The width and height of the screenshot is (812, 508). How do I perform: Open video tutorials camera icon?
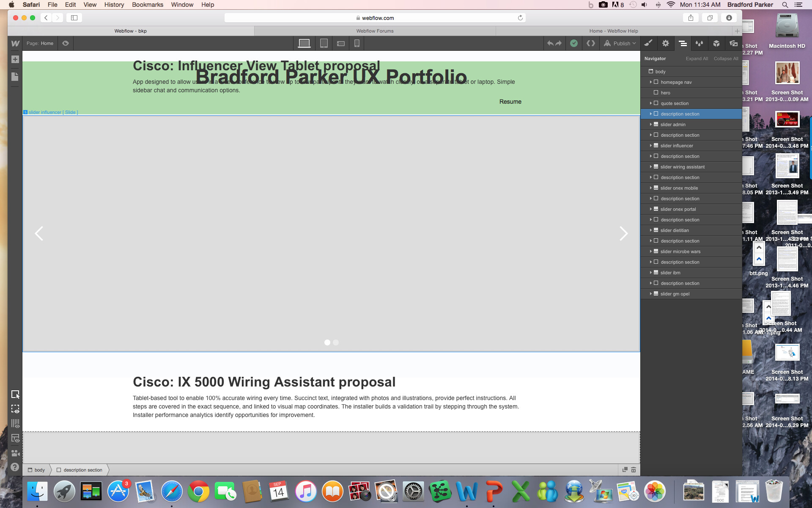(x=15, y=453)
